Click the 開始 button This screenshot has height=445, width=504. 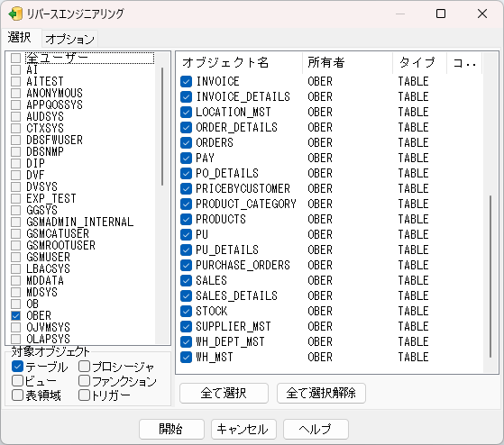tap(171, 429)
